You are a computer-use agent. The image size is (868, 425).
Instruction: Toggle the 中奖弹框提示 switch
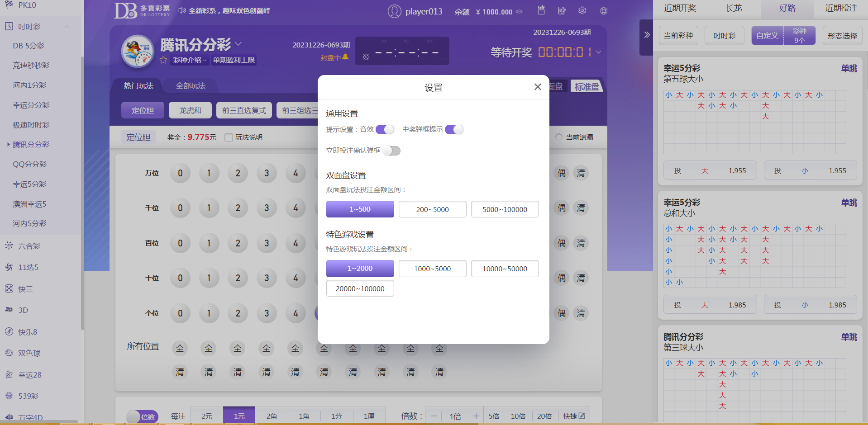(x=454, y=130)
